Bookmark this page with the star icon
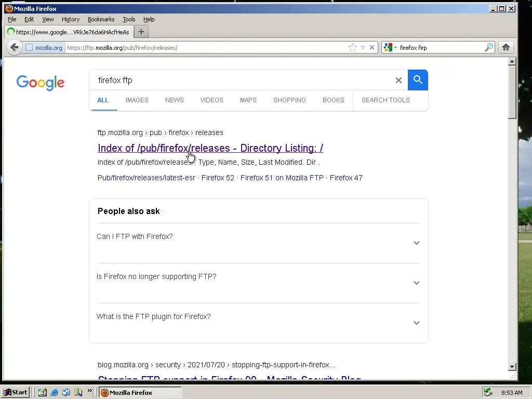Screen dimensions: 532x399 [353, 47]
